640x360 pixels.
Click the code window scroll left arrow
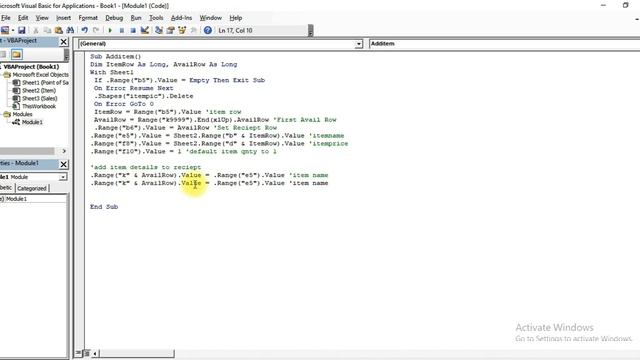tap(95, 353)
